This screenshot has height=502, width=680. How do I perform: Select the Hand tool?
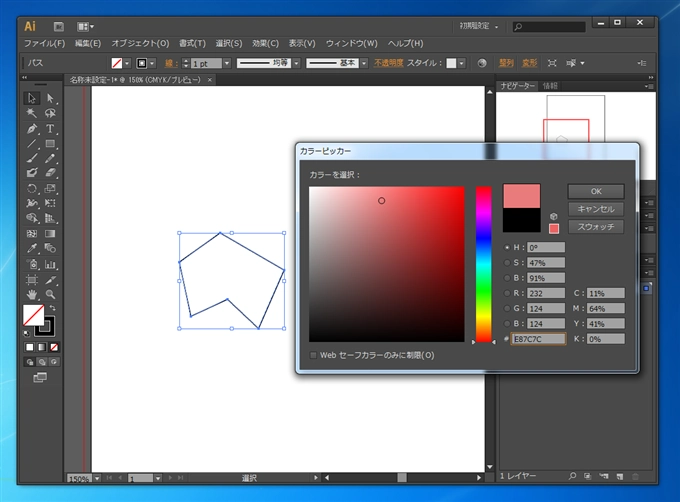click(x=32, y=295)
